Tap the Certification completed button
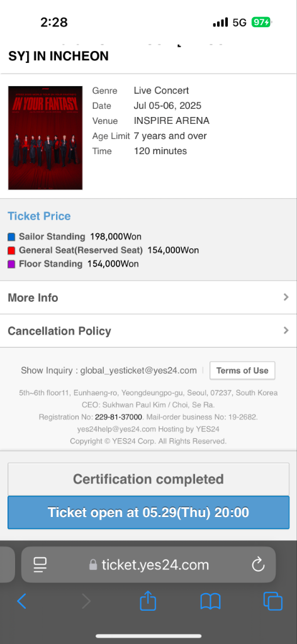 tap(148, 479)
